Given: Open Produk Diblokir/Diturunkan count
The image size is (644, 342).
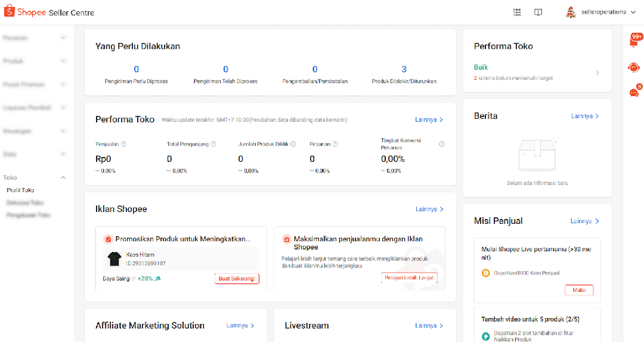Looking at the screenshot, I should tap(404, 69).
